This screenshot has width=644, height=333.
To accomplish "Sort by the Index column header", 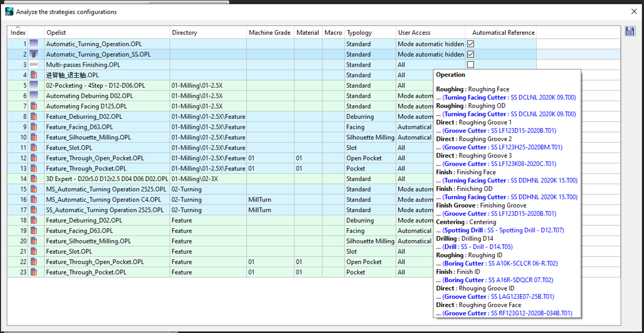I will click(18, 32).
